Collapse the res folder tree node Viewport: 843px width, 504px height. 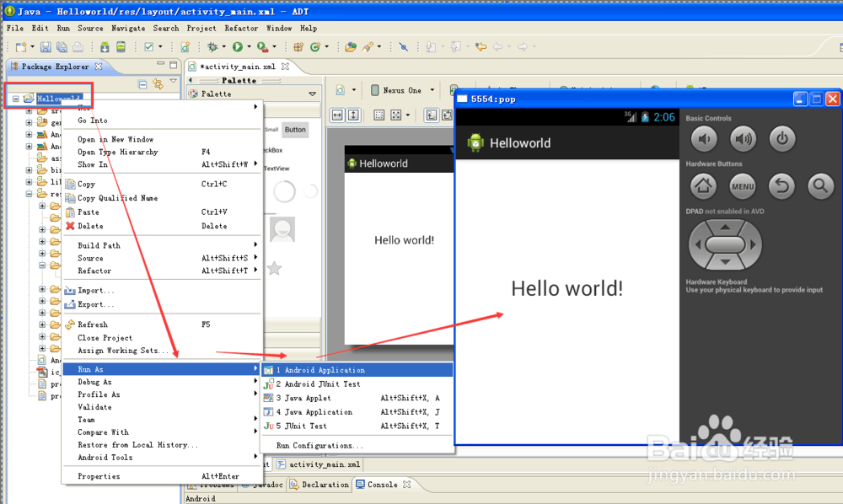pos(29,194)
